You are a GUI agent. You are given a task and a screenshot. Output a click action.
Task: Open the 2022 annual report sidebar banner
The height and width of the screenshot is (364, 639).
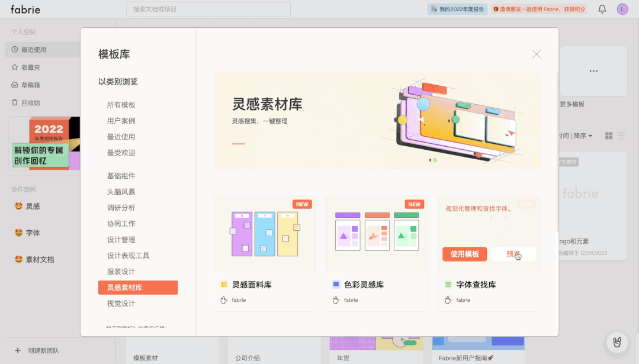click(x=44, y=143)
